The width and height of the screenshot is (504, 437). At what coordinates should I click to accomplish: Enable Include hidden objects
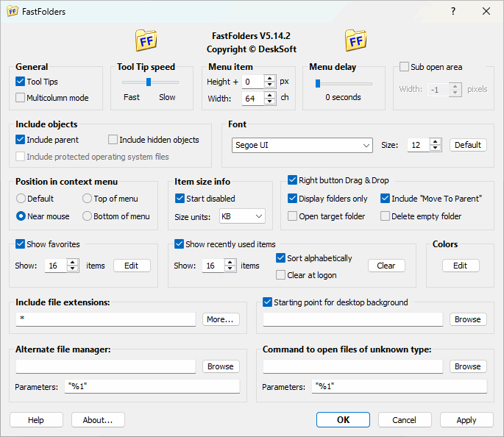[113, 140]
